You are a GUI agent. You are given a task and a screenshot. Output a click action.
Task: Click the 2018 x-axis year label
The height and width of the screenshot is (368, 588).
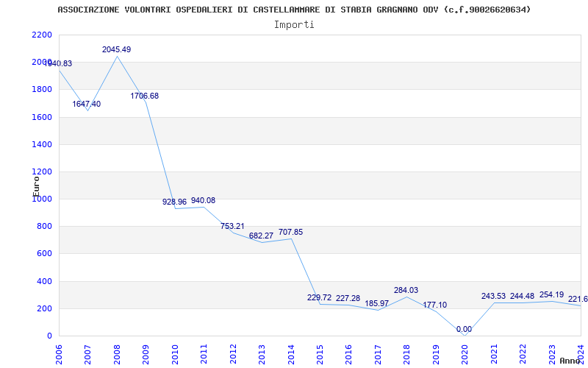point(406,354)
